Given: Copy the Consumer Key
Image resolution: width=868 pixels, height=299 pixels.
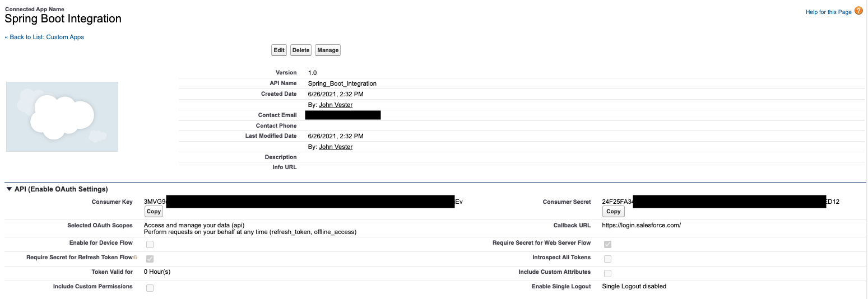Looking at the screenshot, I should pos(154,212).
